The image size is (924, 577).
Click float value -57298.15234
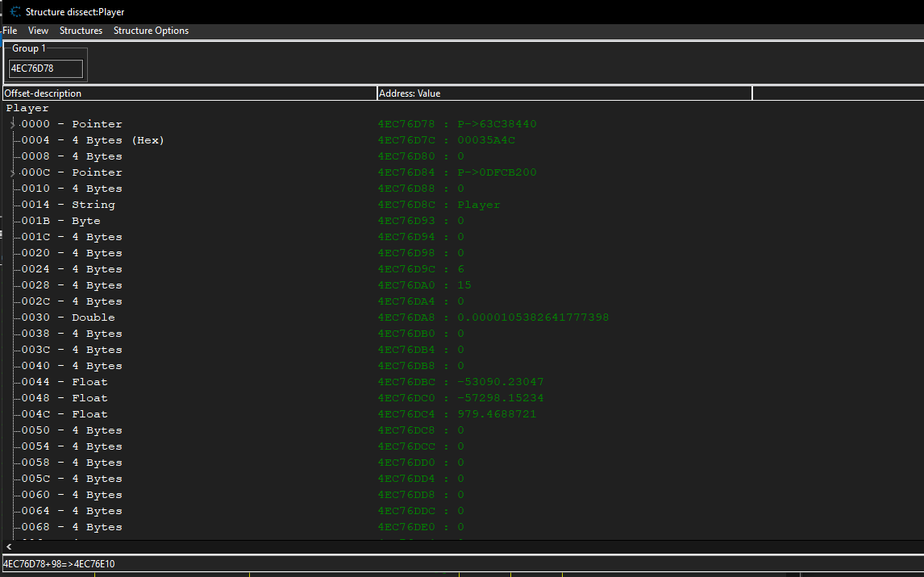[x=501, y=398]
